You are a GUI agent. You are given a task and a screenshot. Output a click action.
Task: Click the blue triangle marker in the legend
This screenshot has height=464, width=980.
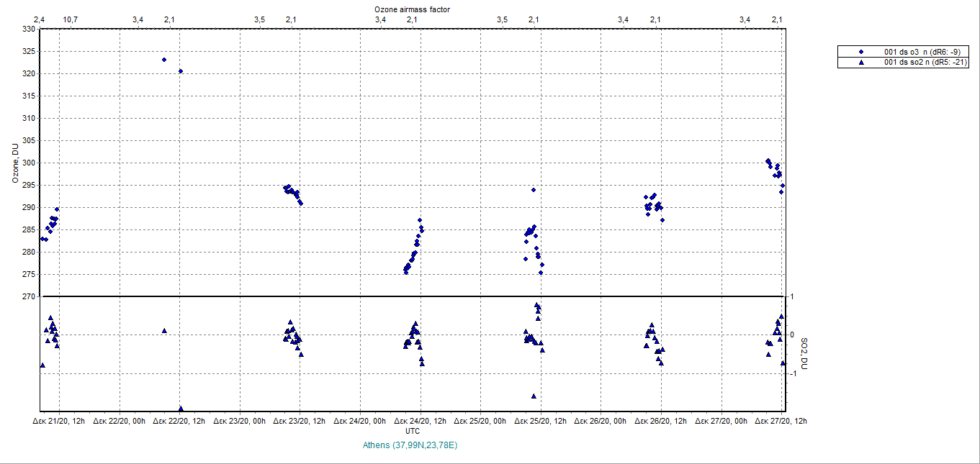[860, 63]
